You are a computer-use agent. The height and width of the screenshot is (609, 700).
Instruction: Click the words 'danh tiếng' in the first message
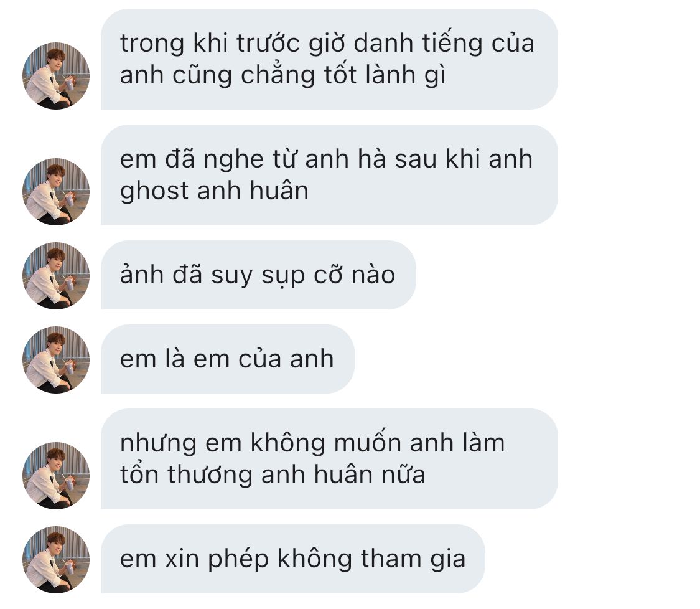pyautogui.click(x=418, y=43)
